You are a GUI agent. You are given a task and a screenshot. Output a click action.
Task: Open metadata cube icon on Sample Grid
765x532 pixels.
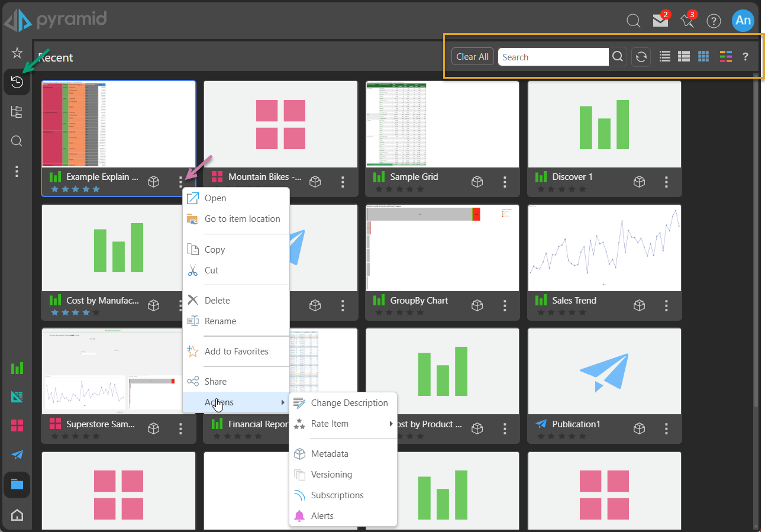click(x=477, y=182)
